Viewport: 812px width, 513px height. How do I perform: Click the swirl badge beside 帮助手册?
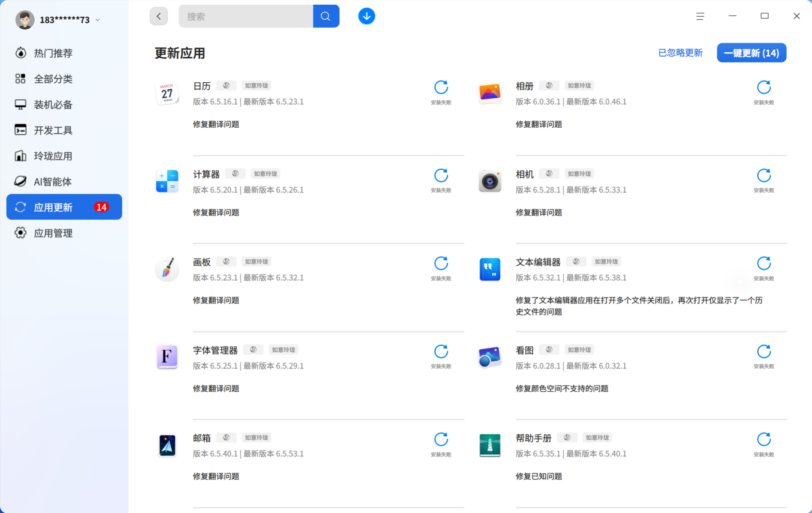567,438
